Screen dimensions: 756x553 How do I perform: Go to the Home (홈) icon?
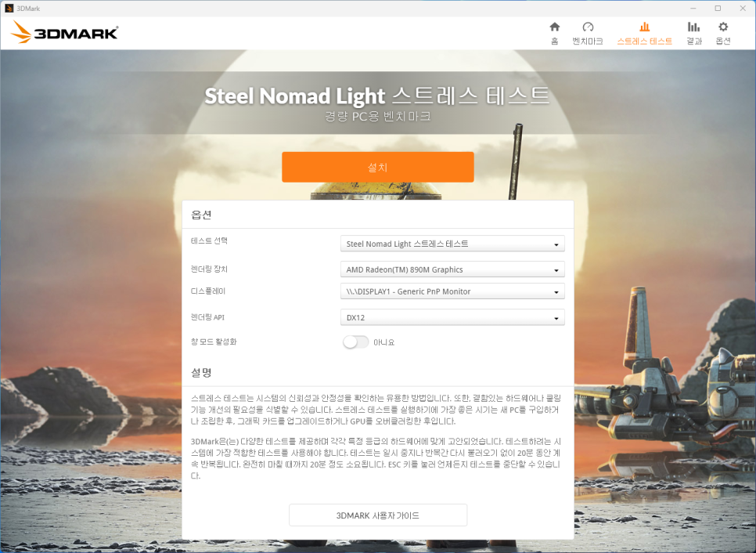click(554, 27)
